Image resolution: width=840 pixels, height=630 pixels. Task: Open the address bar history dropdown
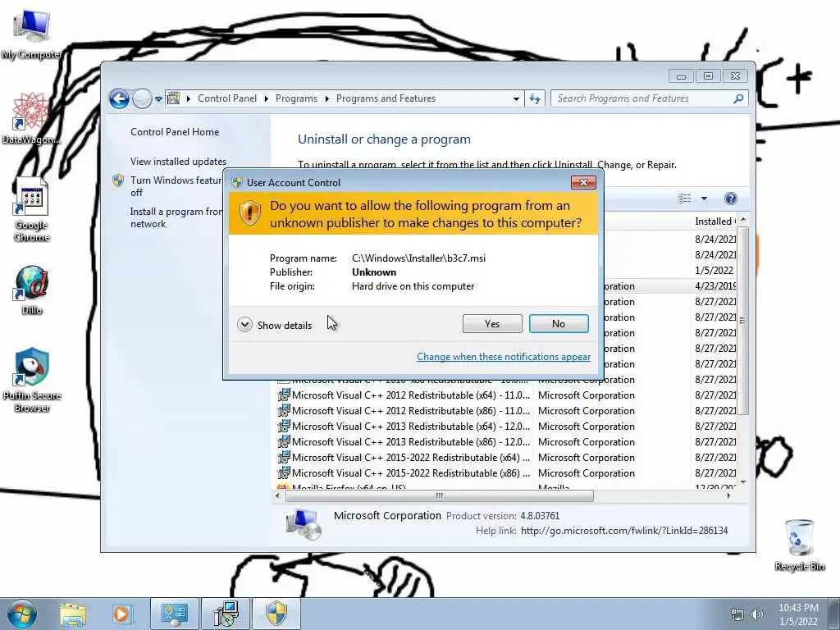[516, 99]
